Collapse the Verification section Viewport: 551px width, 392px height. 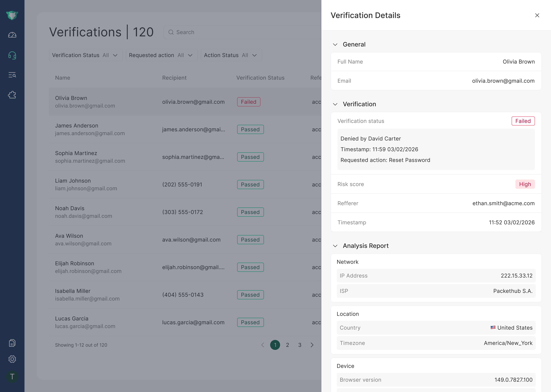coord(335,104)
